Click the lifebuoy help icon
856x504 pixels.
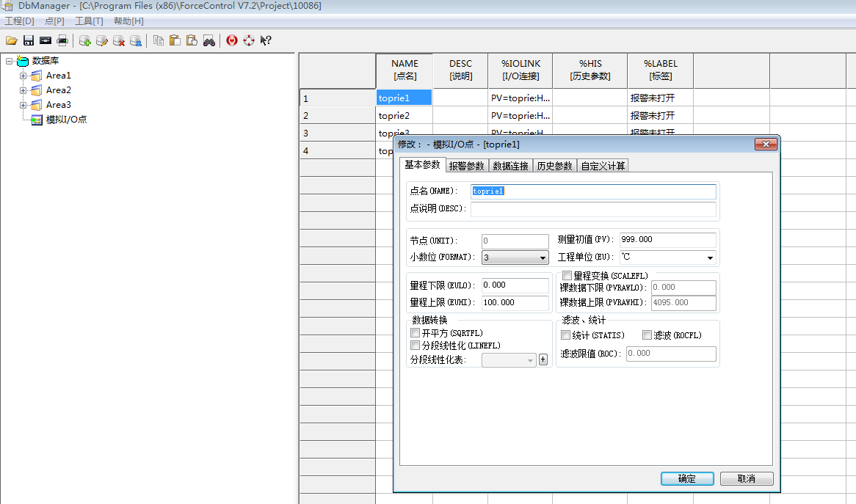pyautogui.click(x=249, y=40)
